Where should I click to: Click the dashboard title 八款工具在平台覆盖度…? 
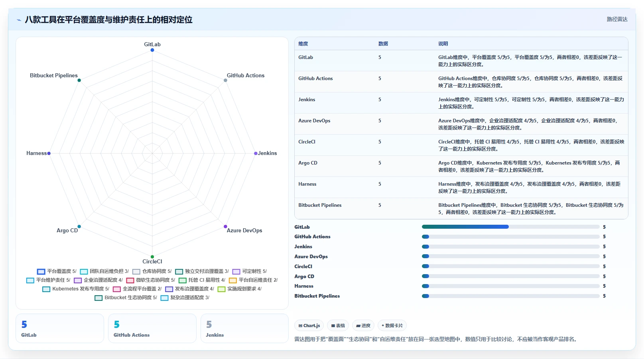click(x=108, y=20)
